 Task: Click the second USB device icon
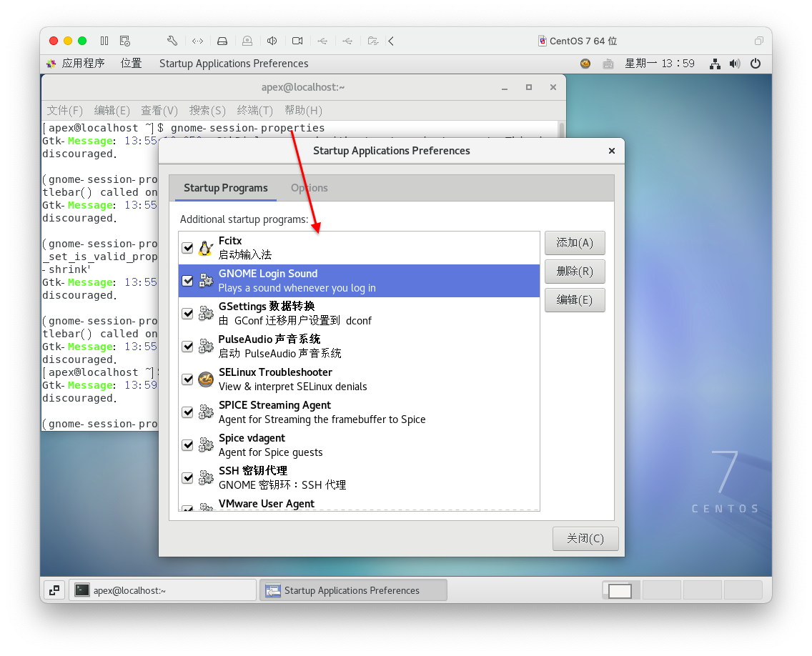(x=347, y=41)
